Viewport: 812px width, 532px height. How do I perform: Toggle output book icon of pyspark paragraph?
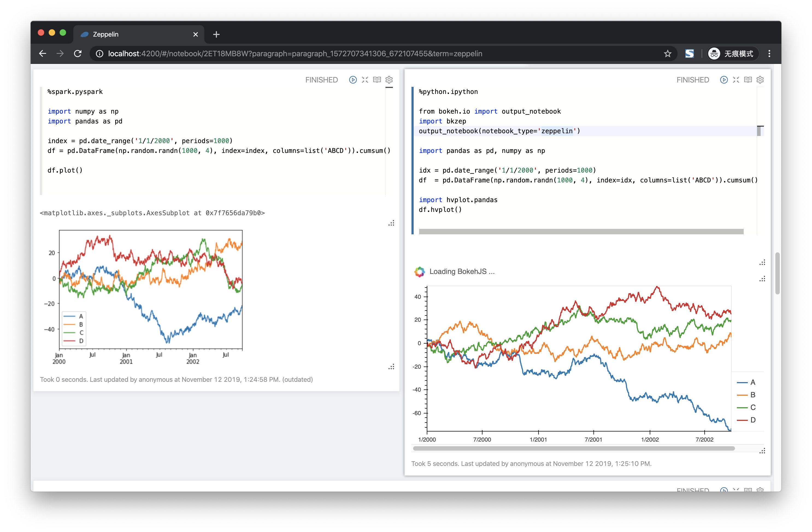pos(377,80)
